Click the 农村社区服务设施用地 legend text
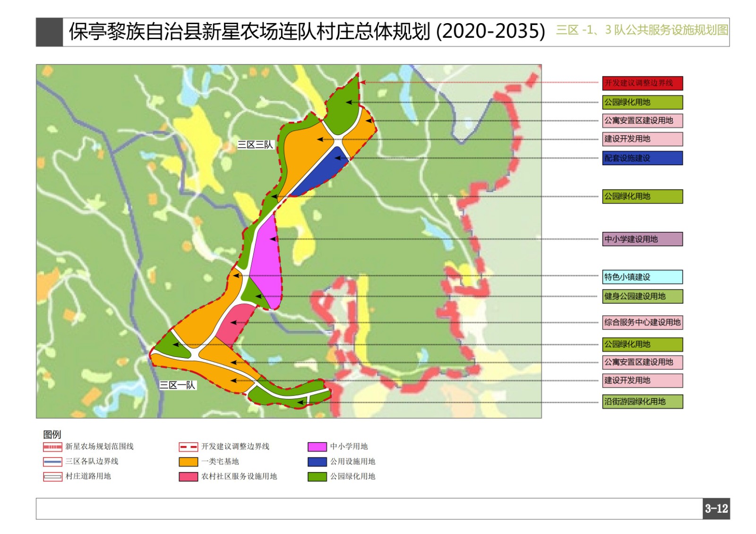Image resolution: width=756 pixels, height=534 pixels. click(x=239, y=476)
